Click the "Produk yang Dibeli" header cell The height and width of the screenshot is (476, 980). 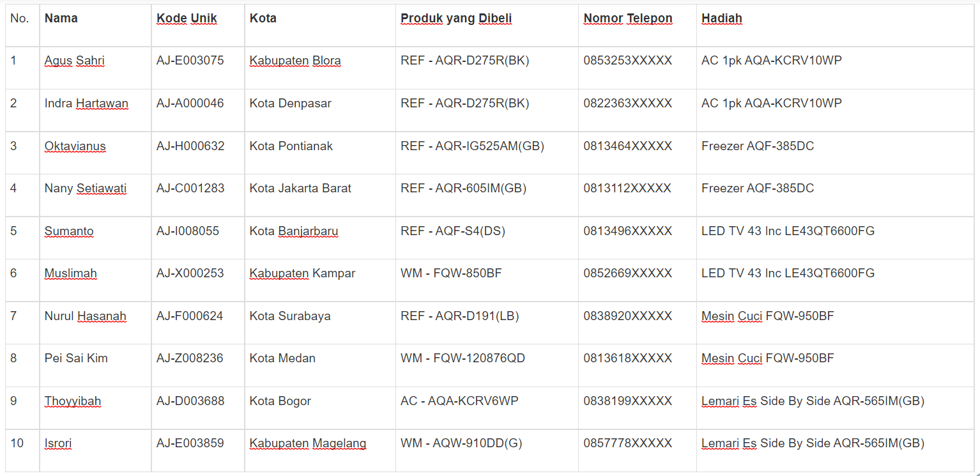tap(456, 19)
